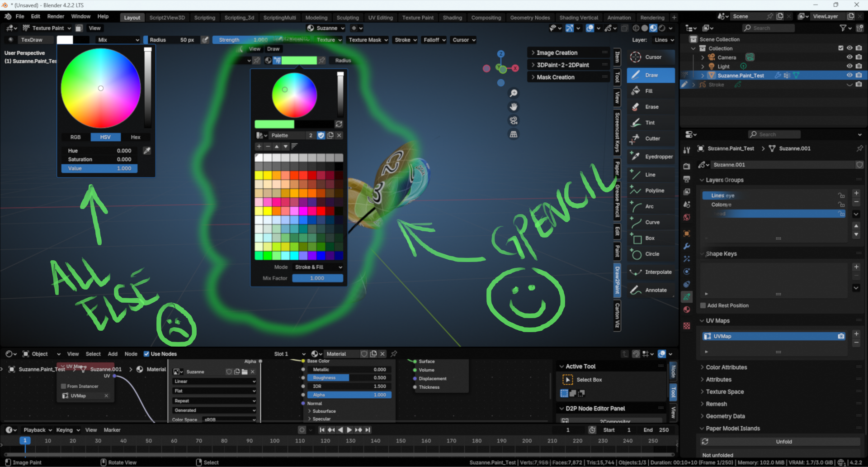Select the HSV color mode tab

click(x=105, y=137)
